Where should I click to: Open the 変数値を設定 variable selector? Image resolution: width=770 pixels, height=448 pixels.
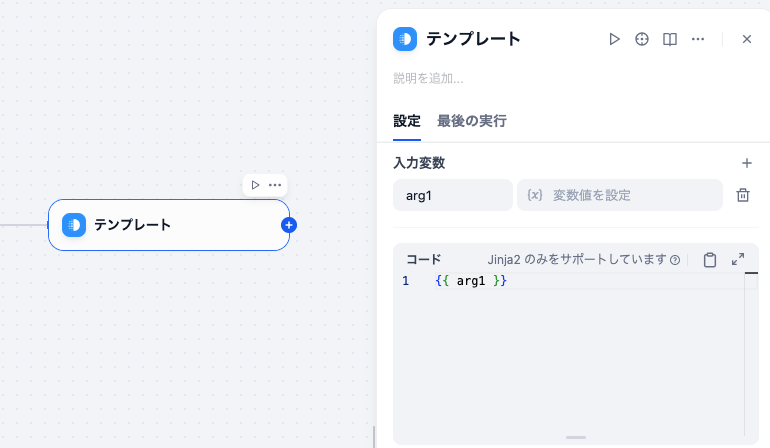(x=619, y=195)
